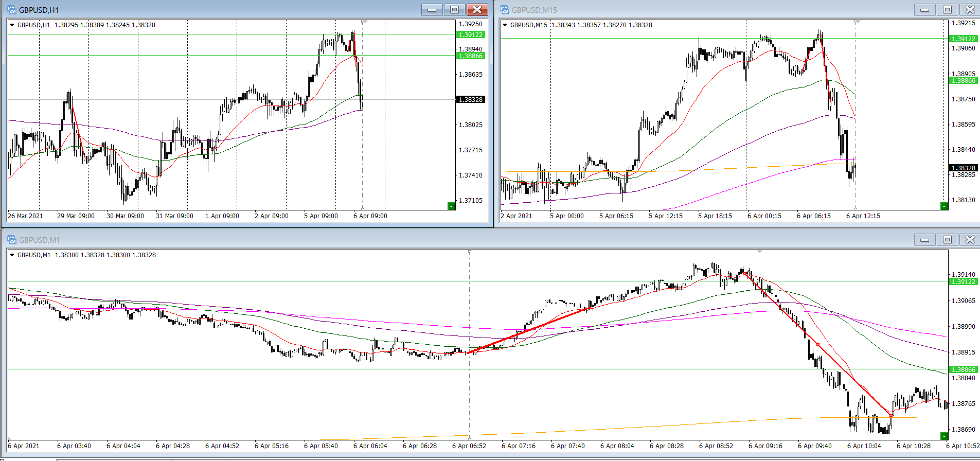Click 2 Apr 2021 on M15 time axis
The width and height of the screenshot is (980, 461).
516,216
